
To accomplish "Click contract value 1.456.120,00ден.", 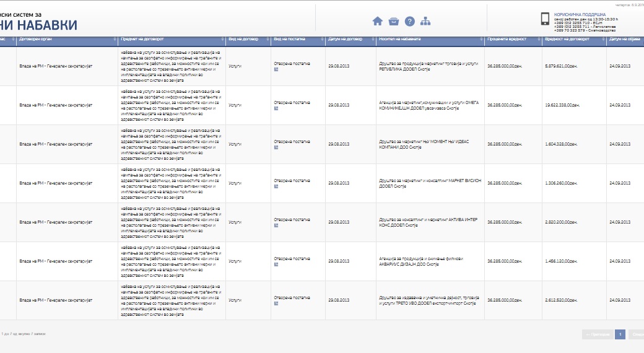I will (x=561, y=261).
